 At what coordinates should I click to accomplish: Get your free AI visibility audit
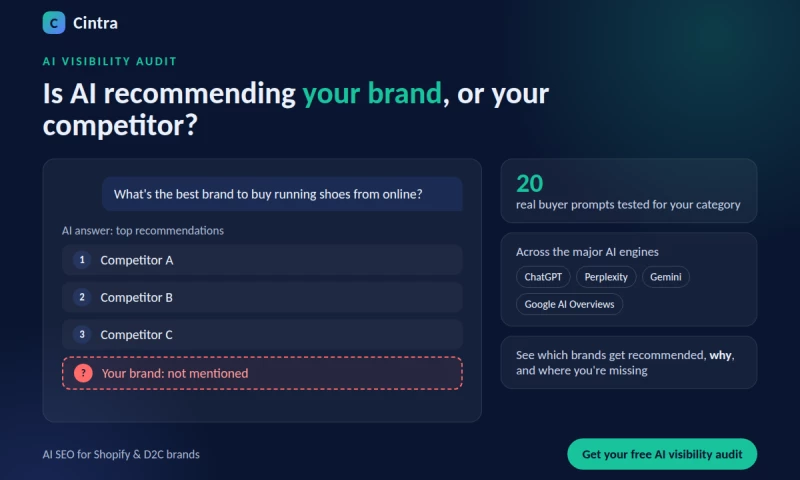662,454
